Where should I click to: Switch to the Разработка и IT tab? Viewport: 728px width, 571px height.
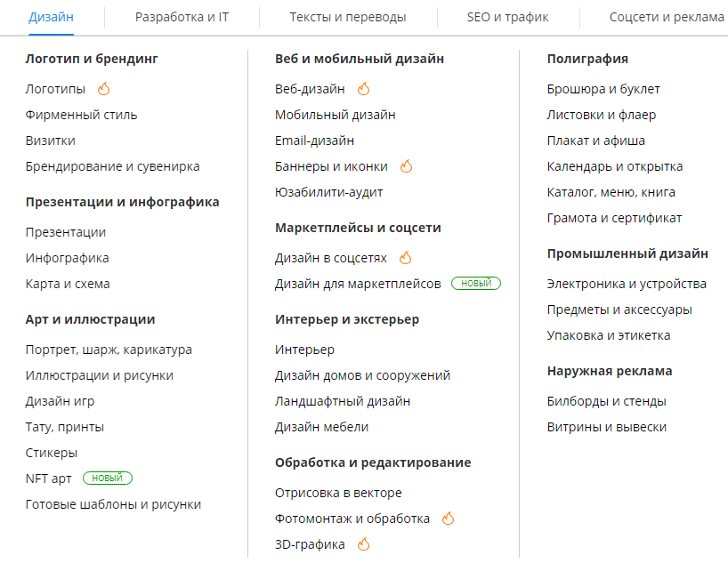pyautogui.click(x=182, y=17)
